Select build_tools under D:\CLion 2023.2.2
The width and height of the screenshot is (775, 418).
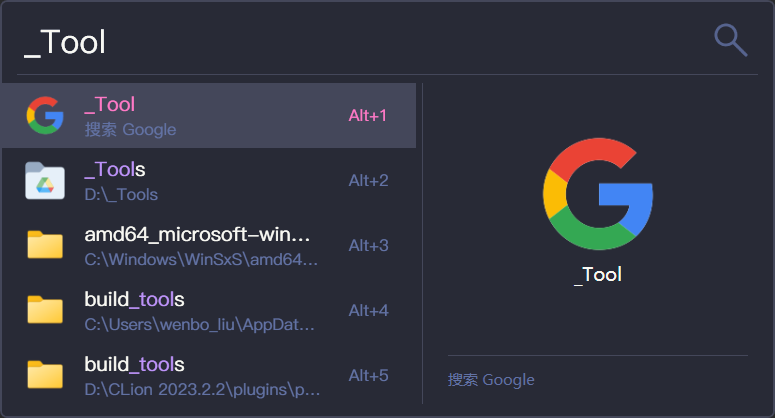point(200,375)
